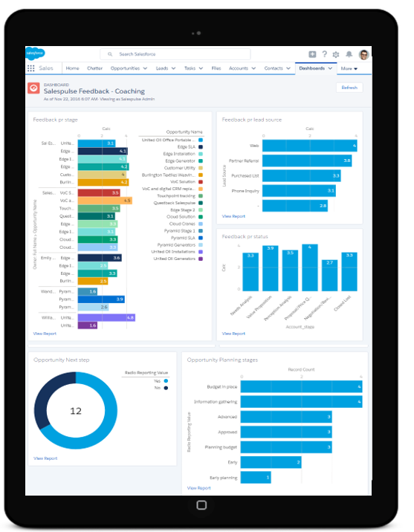Click the Early planning bar
The height and width of the screenshot is (532, 414).
coord(256,477)
